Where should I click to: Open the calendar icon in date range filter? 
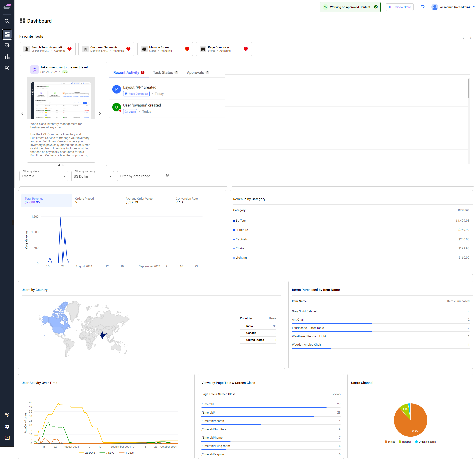167,176
